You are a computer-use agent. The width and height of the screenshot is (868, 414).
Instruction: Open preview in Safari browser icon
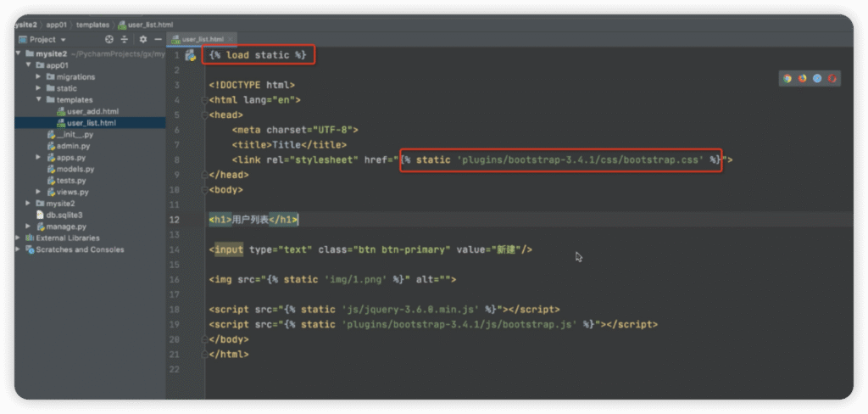817,78
